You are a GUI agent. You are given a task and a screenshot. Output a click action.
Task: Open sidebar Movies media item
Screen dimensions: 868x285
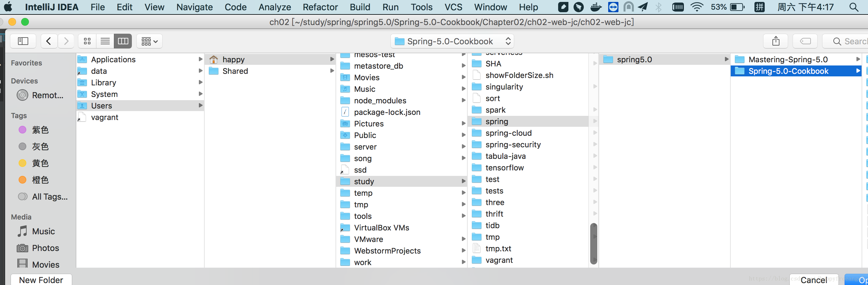tap(38, 264)
